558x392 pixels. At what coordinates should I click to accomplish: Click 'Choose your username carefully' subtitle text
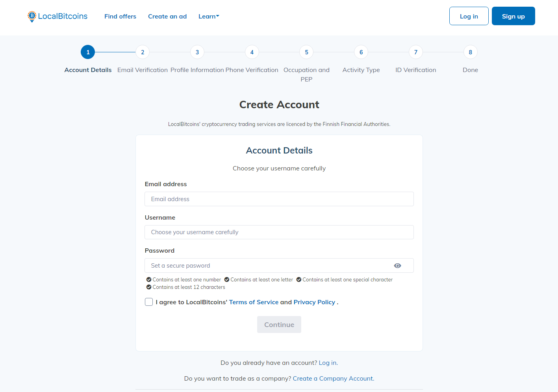[279, 168]
